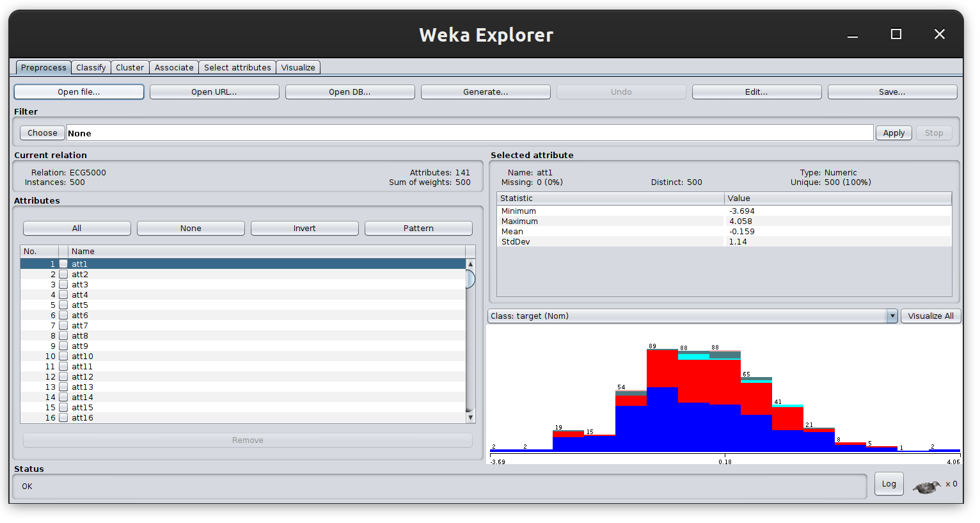Select the att12 row
This screenshot has width=980, height=523.
(x=243, y=376)
